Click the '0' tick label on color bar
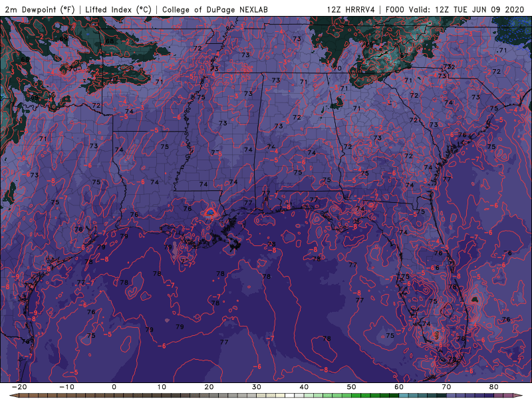Image resolution: width=532 pixels, height=399 pixels. [x=114, y=387]
